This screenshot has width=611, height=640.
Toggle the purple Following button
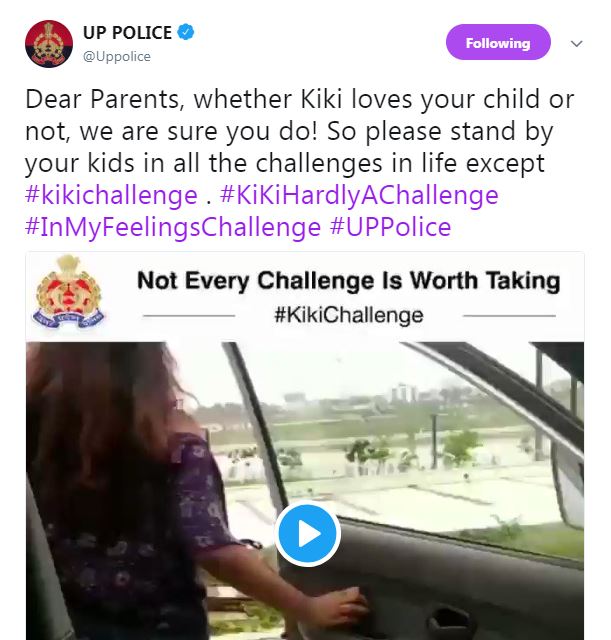498,43
